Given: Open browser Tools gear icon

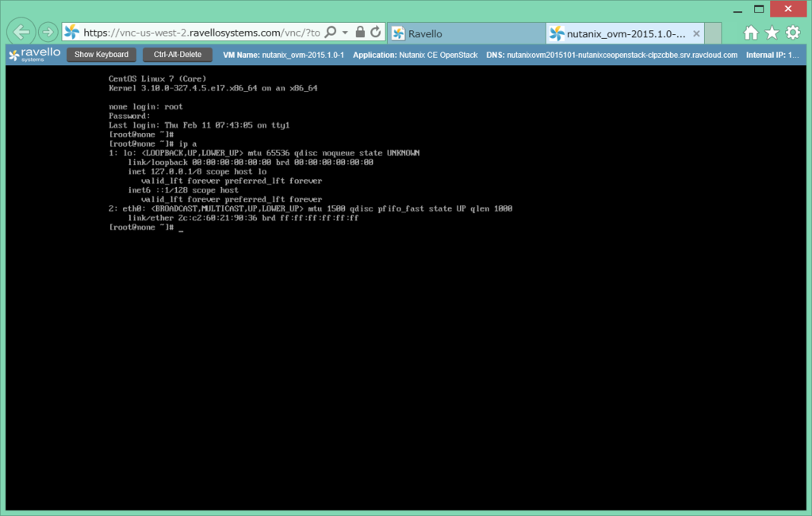Looking at the screenshot, I should point(793,33).
